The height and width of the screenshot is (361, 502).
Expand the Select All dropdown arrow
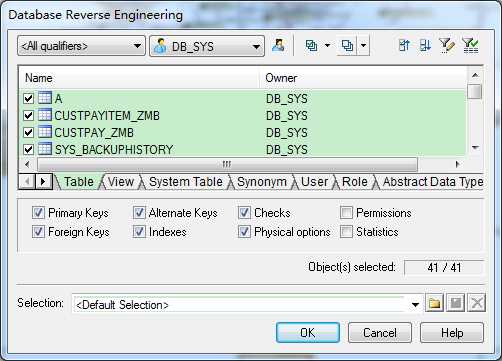tap(327, 45)
